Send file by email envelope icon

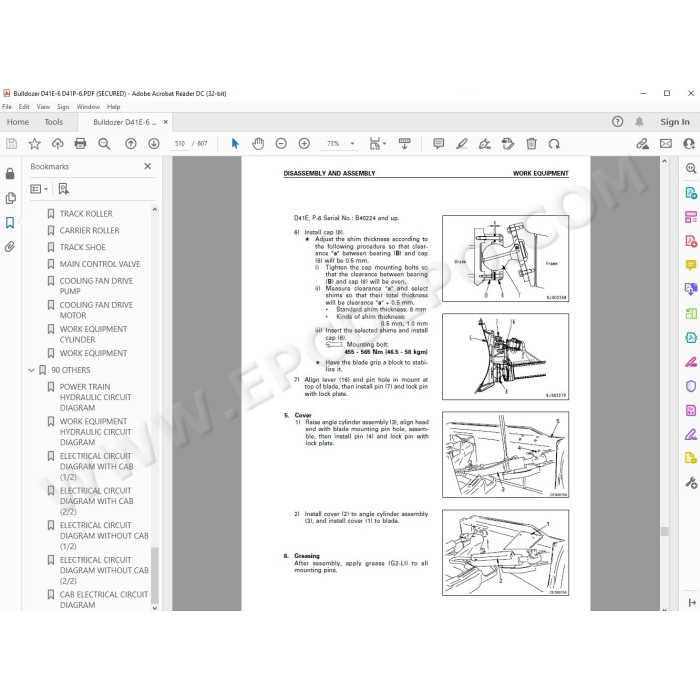click(x=666, y=144)
